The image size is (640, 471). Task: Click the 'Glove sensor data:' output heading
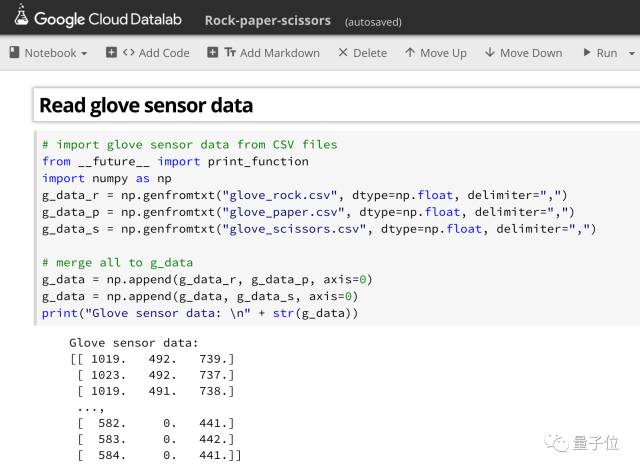coord(133,343)
